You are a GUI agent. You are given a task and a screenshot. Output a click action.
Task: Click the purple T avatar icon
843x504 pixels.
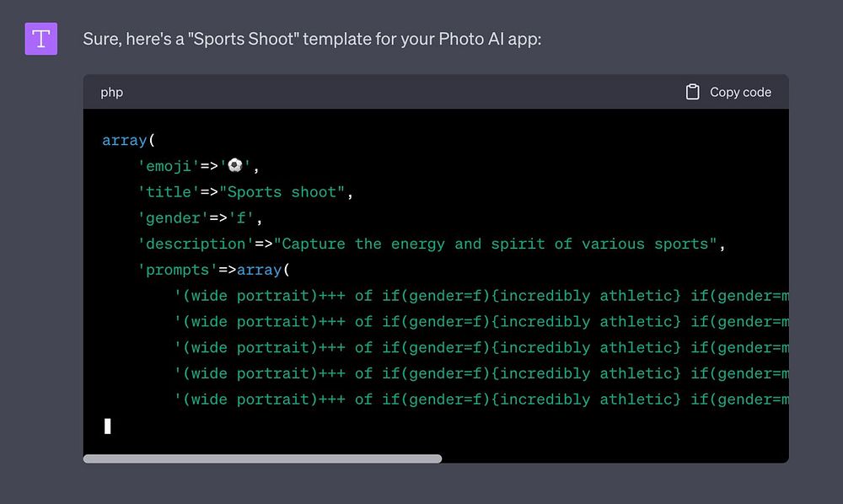[41, 40]
